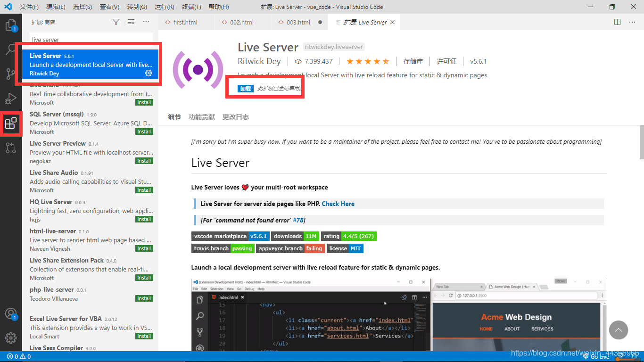The image size is (644, 362).
Task: Open the 终端(T) menu
Action: click(191, 7)
